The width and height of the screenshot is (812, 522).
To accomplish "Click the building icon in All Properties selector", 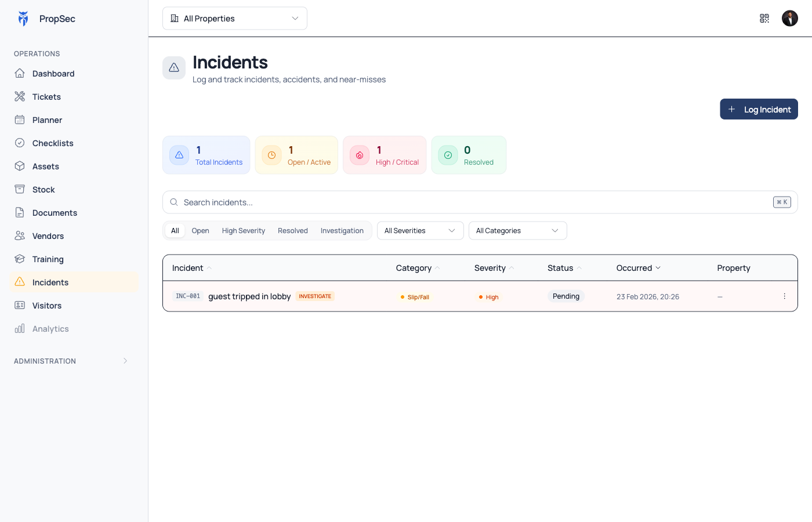I will [x=175, y=19].
